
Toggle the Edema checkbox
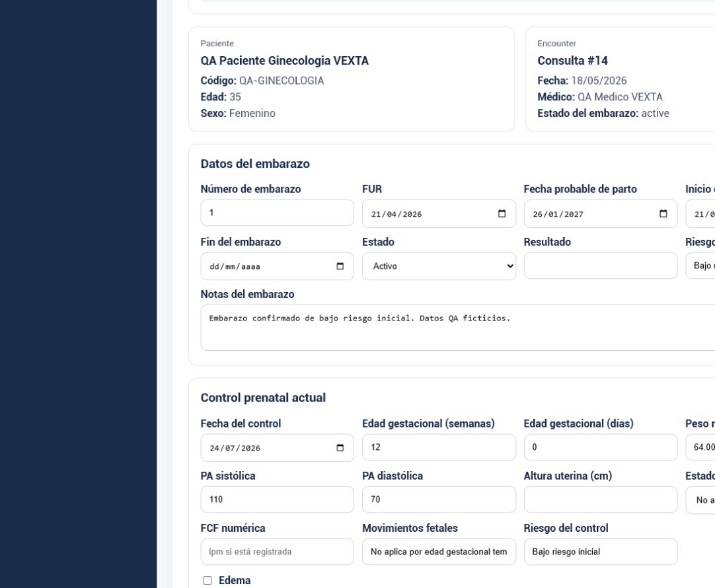point(207,580)
